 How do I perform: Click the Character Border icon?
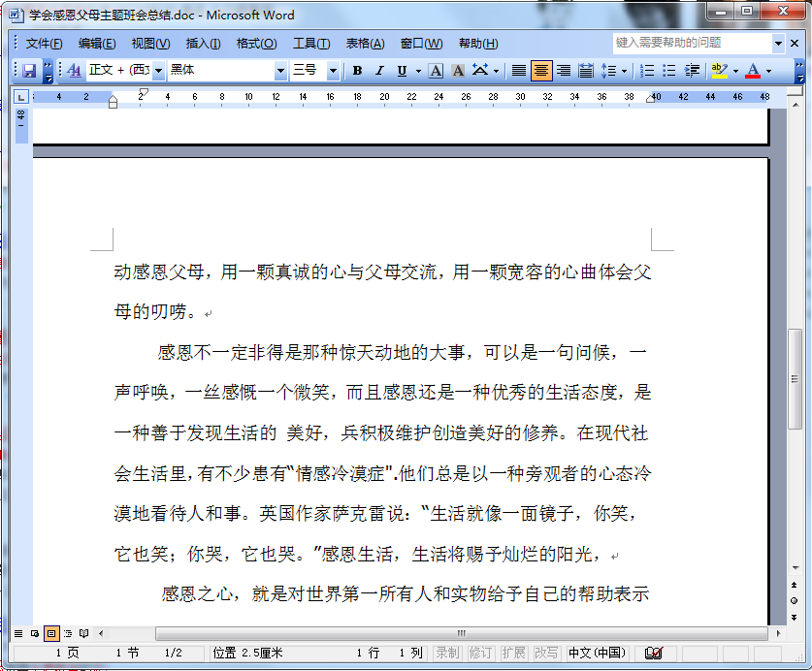[436, 71]
